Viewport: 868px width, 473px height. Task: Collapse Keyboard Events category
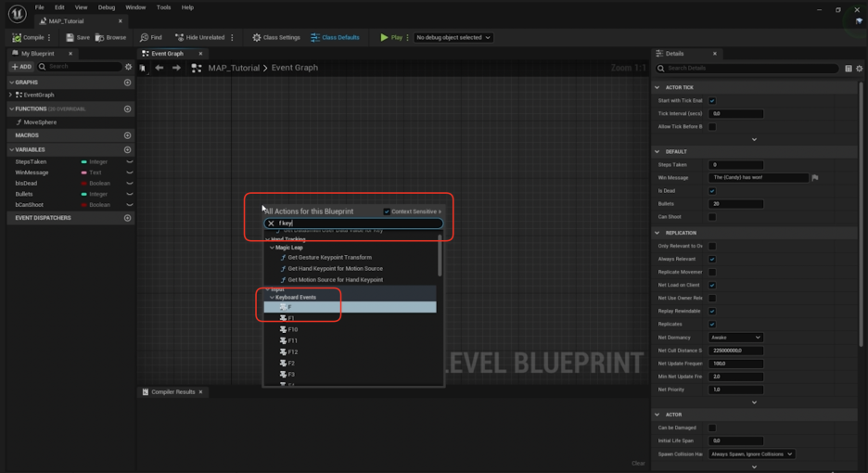(x=272, y=298)
